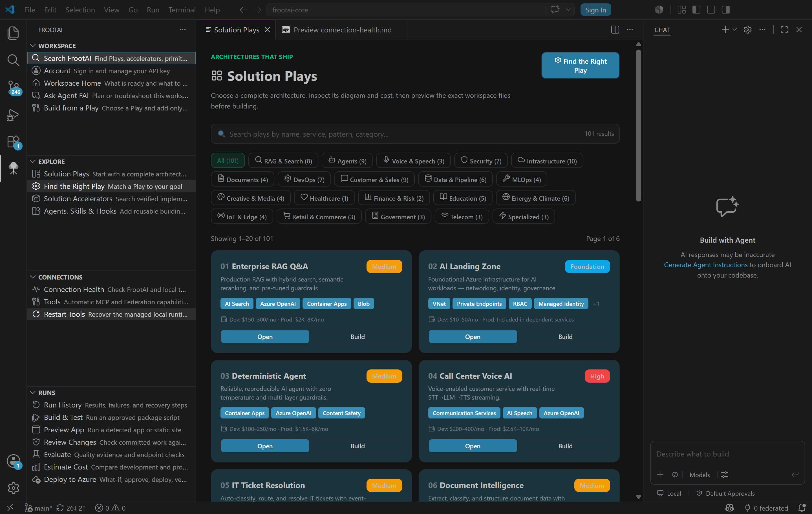Open FROOTAI sidebar more actions ellipsis

pyautogui.click(x=182, y=30)
